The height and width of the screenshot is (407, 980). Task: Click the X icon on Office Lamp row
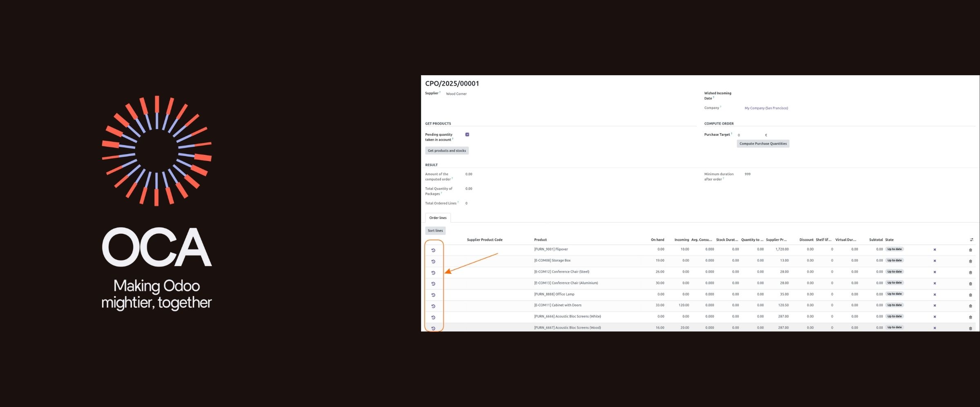point(935,295)
